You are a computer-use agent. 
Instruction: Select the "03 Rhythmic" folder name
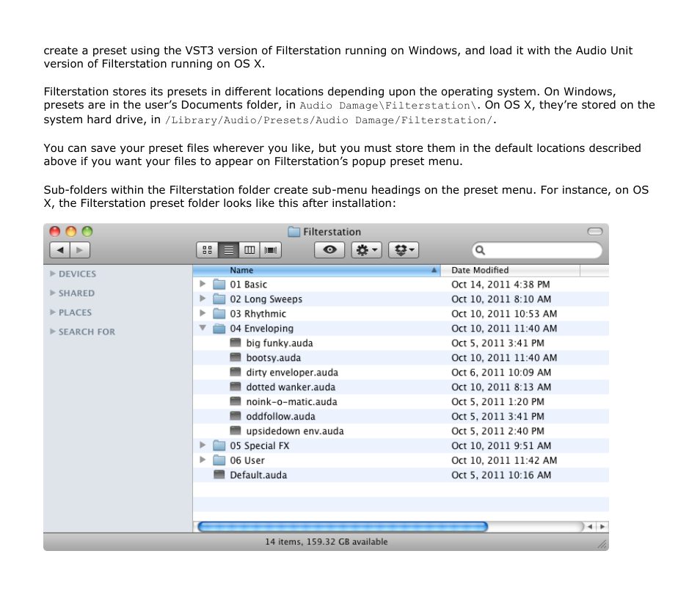tap(258, 314)
